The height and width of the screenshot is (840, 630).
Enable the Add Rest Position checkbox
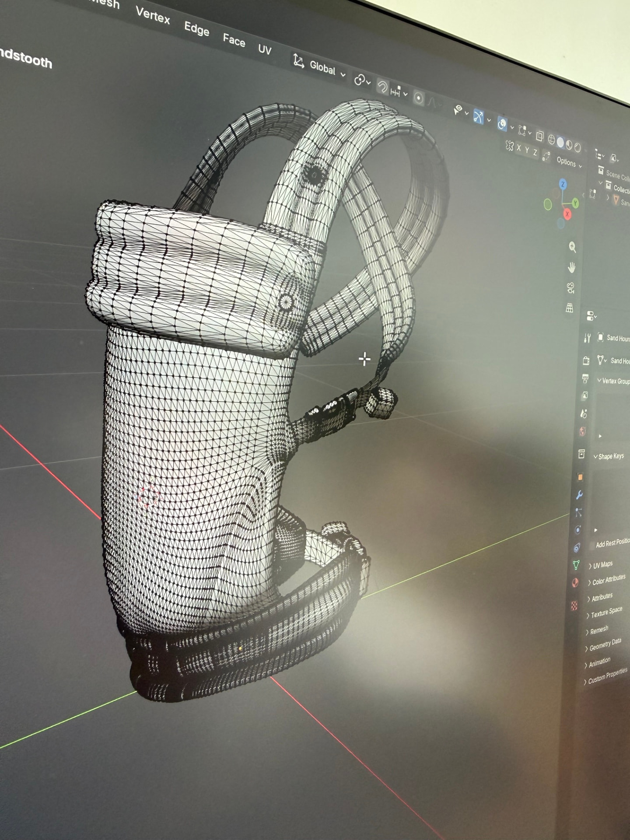coord(593,545)
